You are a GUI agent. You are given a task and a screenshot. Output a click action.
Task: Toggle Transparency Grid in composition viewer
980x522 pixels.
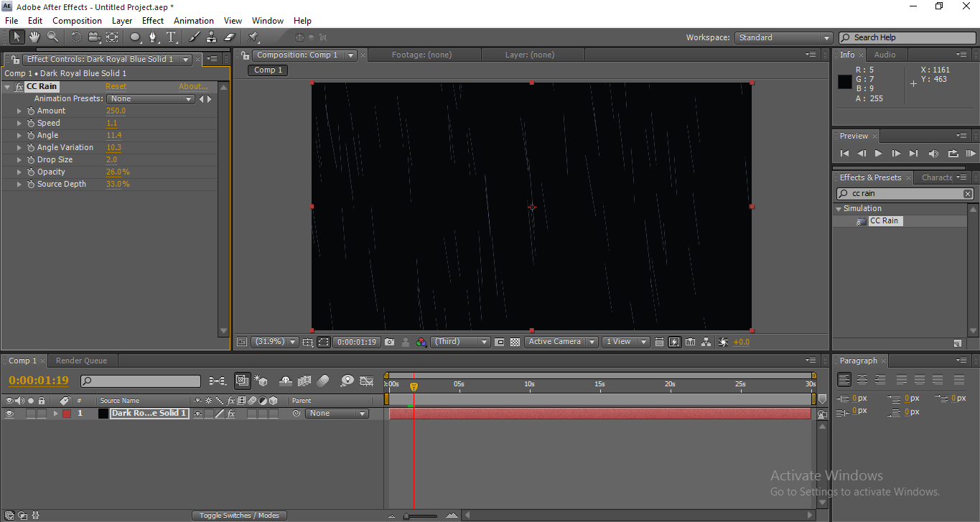click(x=515, y=342)
